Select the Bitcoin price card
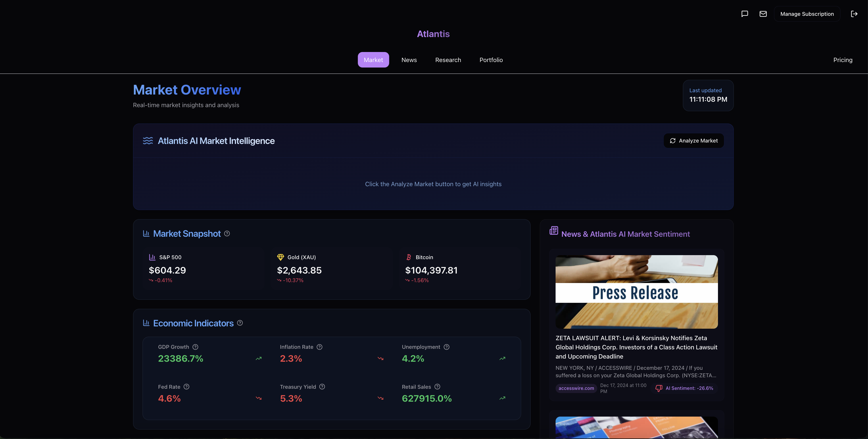Viewport: 868px width, 439px height. click(x=460, y=268)
